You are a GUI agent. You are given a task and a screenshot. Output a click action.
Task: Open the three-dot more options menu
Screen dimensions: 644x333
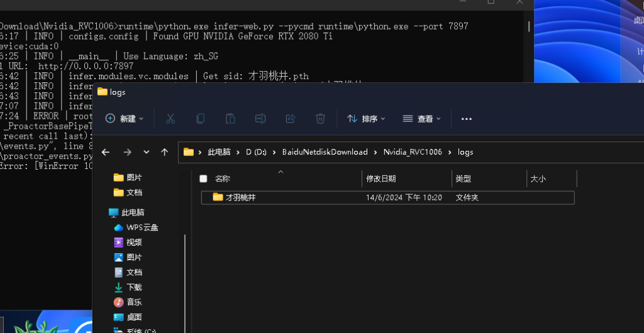(x=467, y=119)
